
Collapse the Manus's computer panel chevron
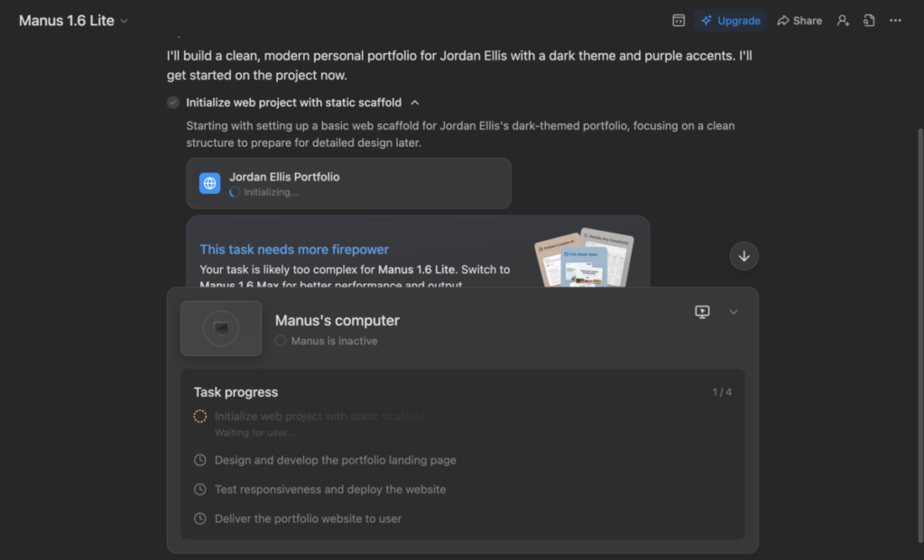[x=734, y=312]
